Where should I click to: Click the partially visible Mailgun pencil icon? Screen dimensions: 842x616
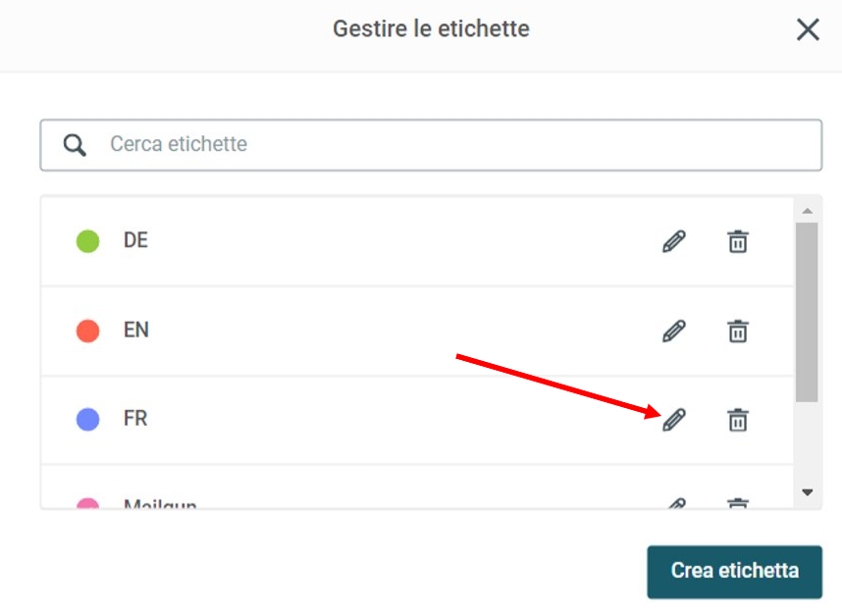pyautogui.click(x=676, y=503)
